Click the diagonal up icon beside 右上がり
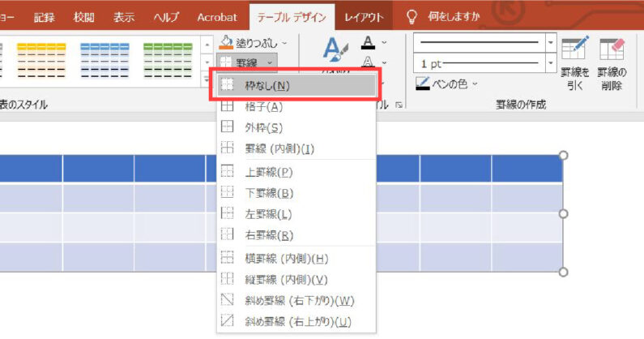The height and width of the screenshot is (339, 644). coord(227,320)
